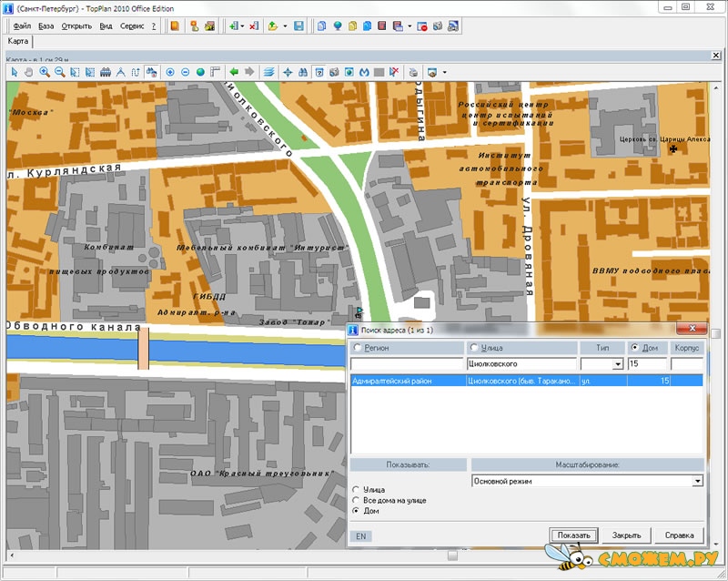The height and width of the screenshot is (581, 728).
Task: Choose Улица under Показывать
Action: point(356,489)
